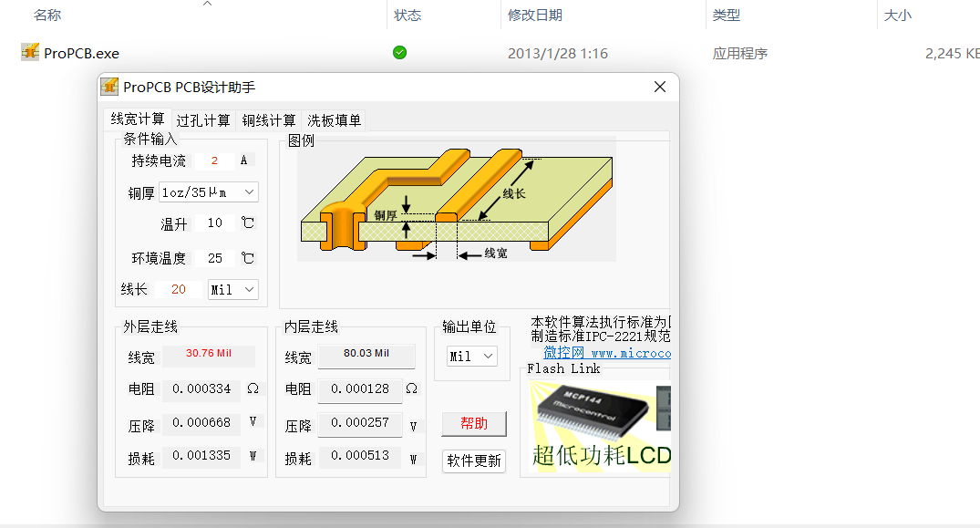Click the PCB trace diagram illustration

pyautogui.click(x=456, y=199)
